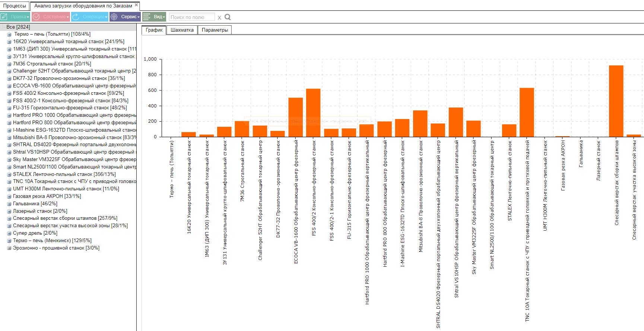
Task: Expand the STALEX Ленточно-пильный станок node
Action: click(x=9, y=174)
